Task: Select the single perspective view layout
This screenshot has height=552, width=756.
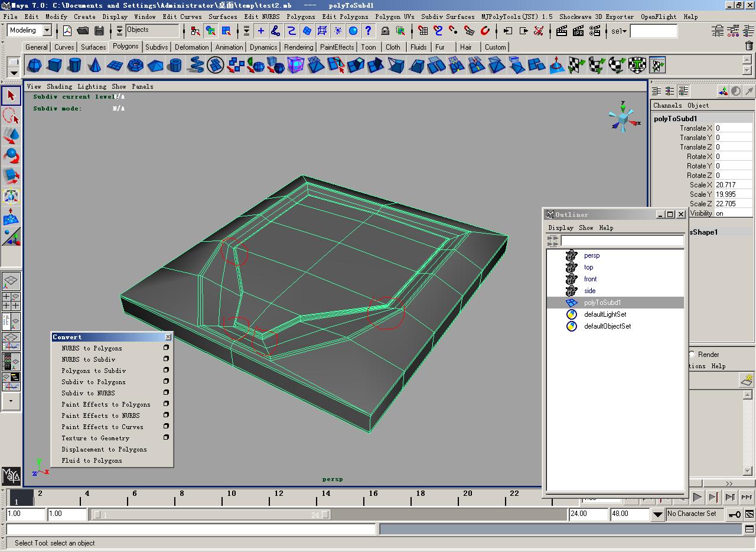Action: coord(11,281)
